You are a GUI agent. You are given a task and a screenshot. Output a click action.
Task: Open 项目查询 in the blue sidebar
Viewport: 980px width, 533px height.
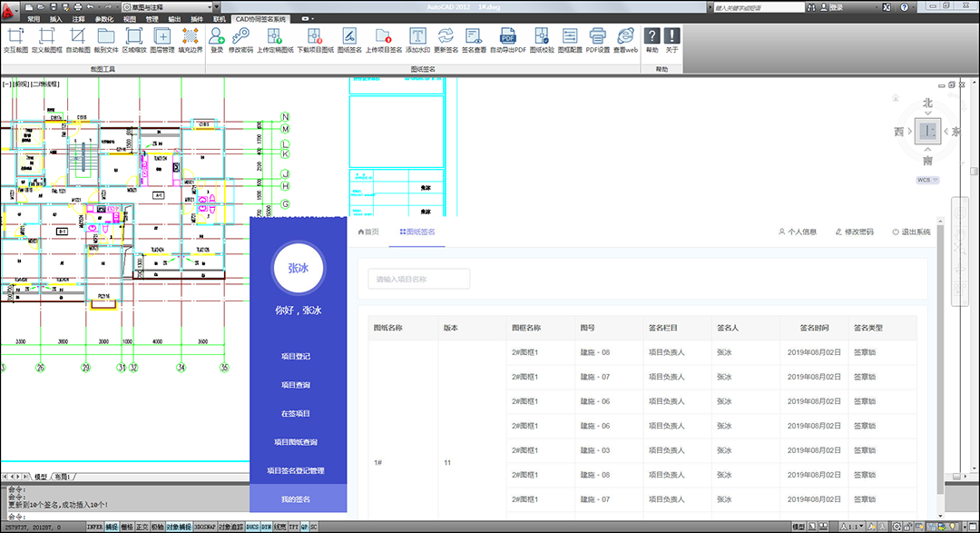[x=296, y=385]
